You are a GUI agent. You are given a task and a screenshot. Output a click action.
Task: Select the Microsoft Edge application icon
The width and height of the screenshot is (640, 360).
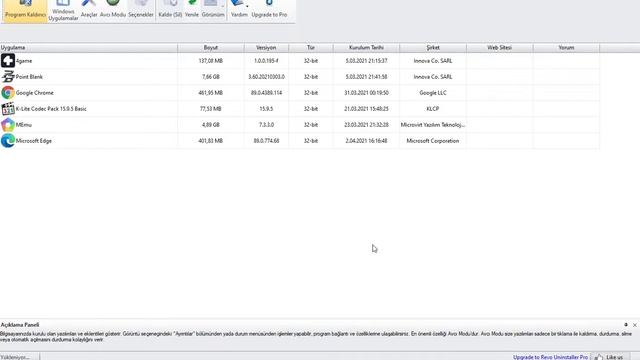[x=8, y=140]
